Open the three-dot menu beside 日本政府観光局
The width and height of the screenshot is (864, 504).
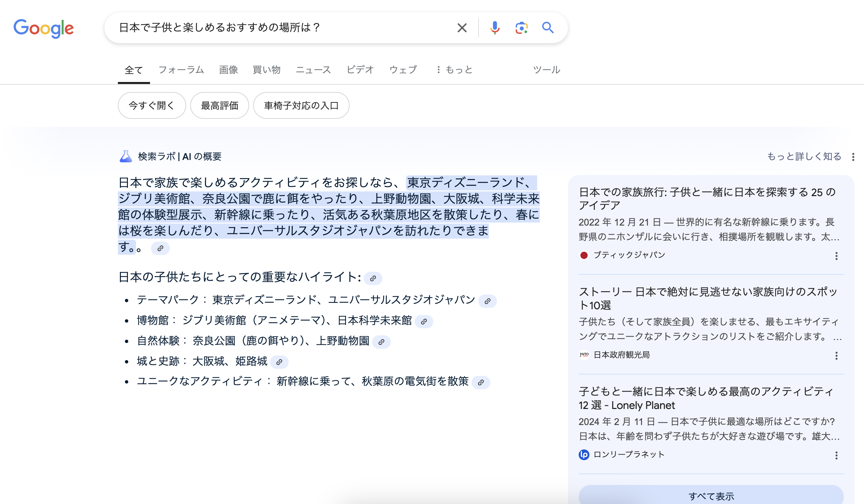coord(837,356)
